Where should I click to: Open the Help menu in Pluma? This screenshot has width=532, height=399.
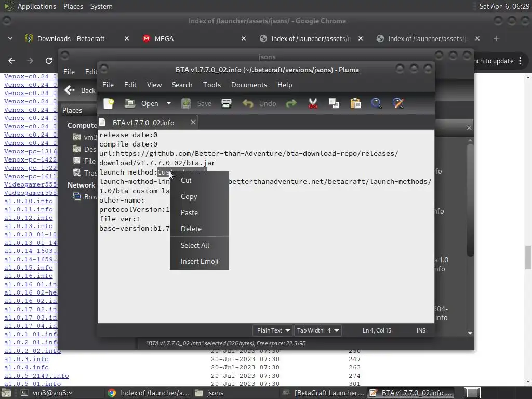284,85
